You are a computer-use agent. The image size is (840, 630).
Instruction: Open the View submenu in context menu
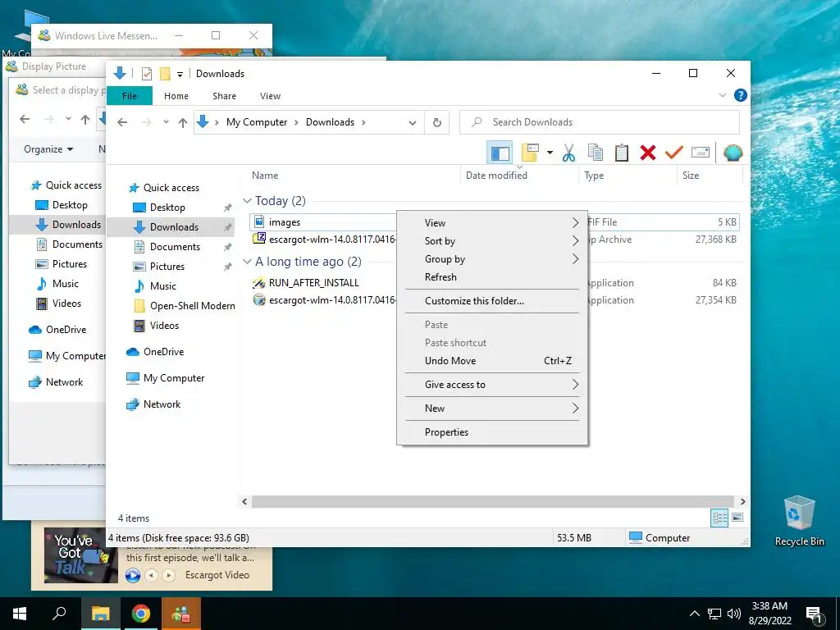point(492,223)
